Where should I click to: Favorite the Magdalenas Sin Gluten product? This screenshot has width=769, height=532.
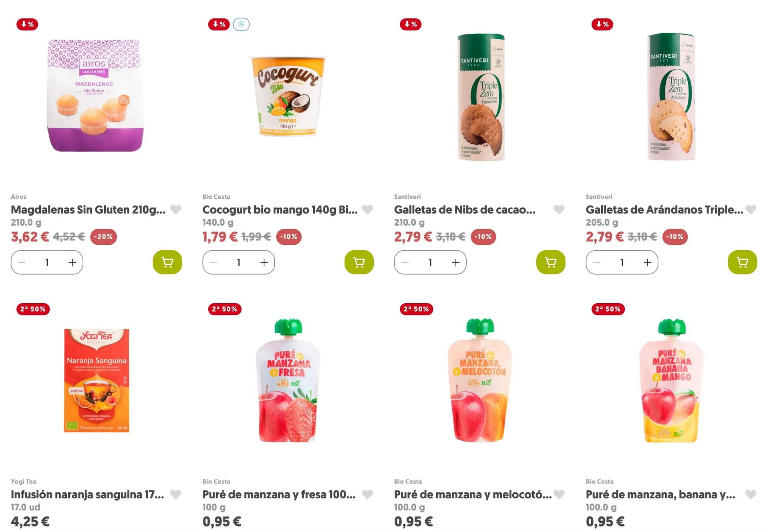(176, 210)
